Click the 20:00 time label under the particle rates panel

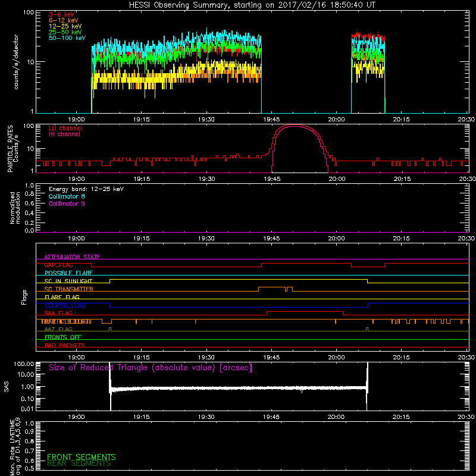tap(337, 179)
